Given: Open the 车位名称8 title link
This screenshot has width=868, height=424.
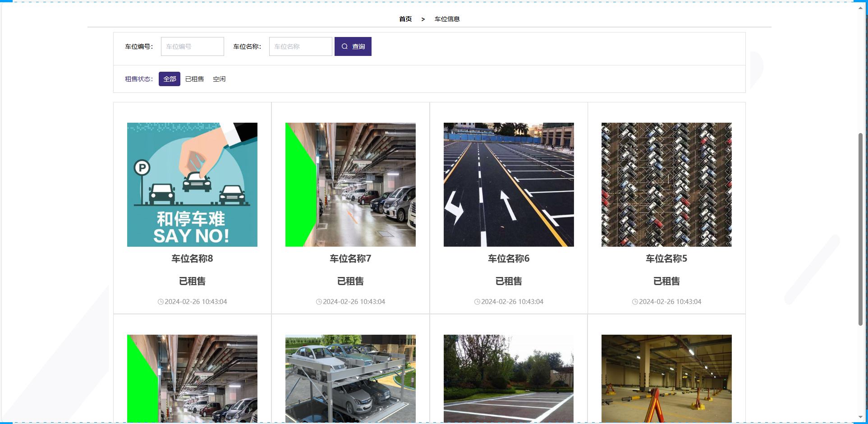Looking at the screenshot, I should pyautogui.click(x=192, y=258).
